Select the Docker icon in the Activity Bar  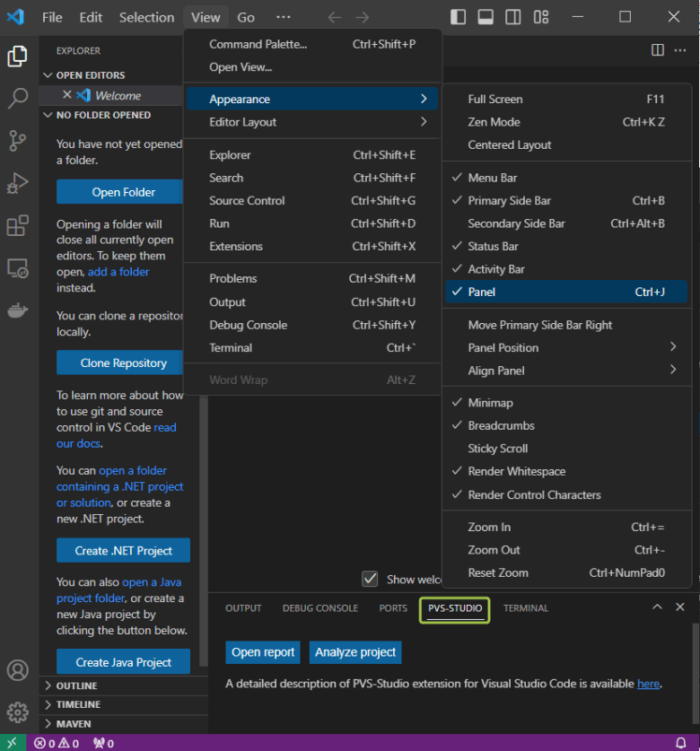click(18, 310)
